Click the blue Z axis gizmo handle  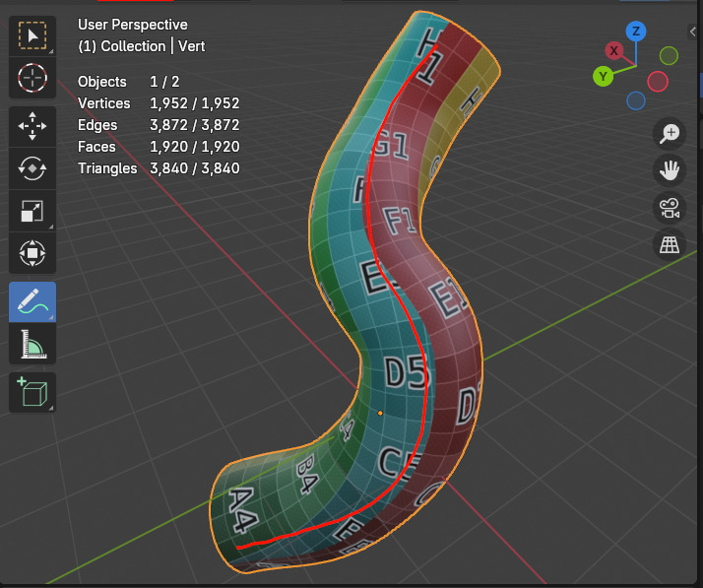point(636,32)
